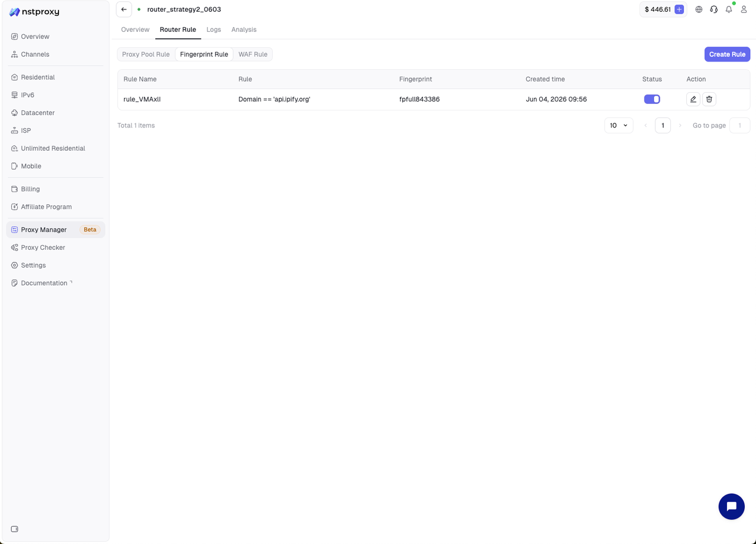Click the Mobile sidebar icon
This screenshot has width=756, height=544.
click(x=15, y=166)
